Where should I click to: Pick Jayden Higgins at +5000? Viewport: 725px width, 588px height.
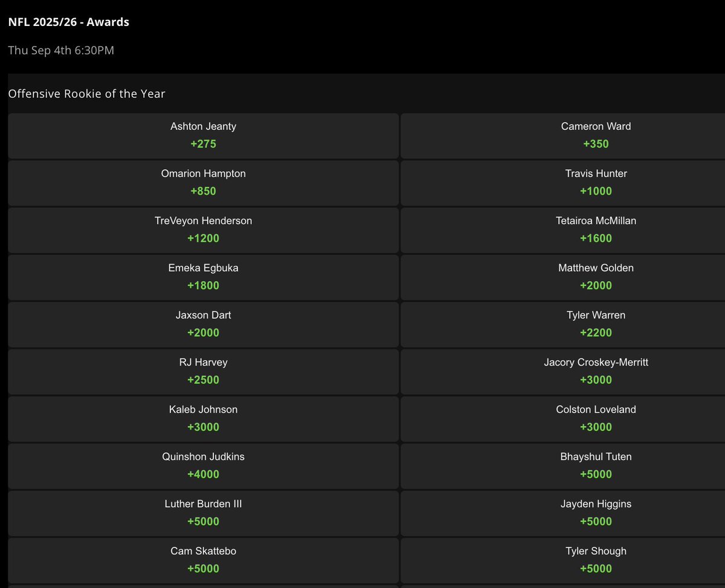[x=563, y=512]
